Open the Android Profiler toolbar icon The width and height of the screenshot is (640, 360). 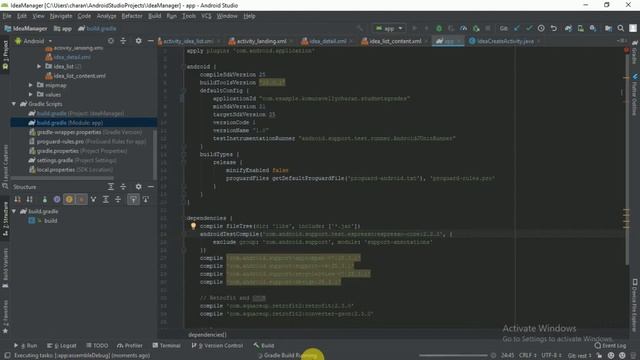click(463, 28)
